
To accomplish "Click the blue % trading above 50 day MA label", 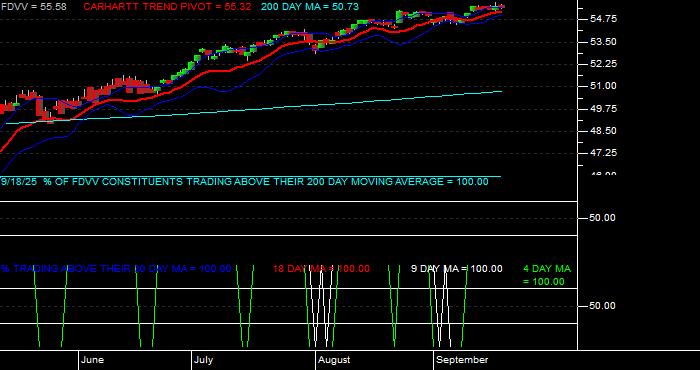I will (x=116, y=269).
